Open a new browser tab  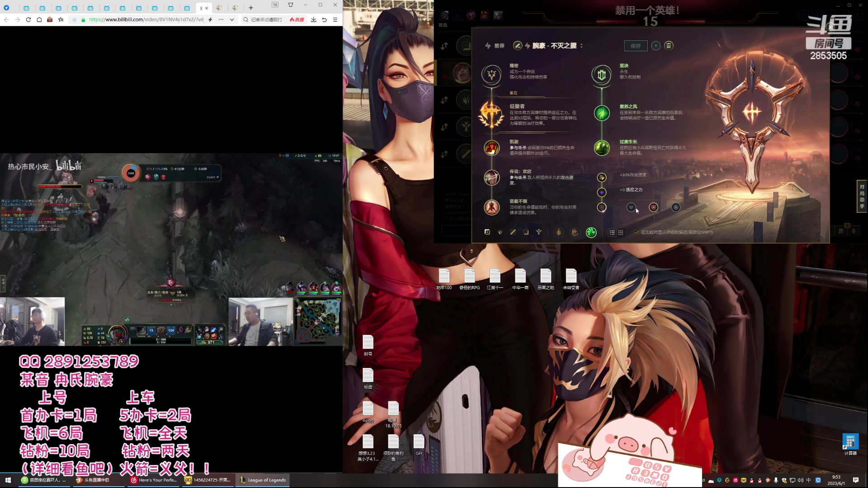click(x=251, y=8)
